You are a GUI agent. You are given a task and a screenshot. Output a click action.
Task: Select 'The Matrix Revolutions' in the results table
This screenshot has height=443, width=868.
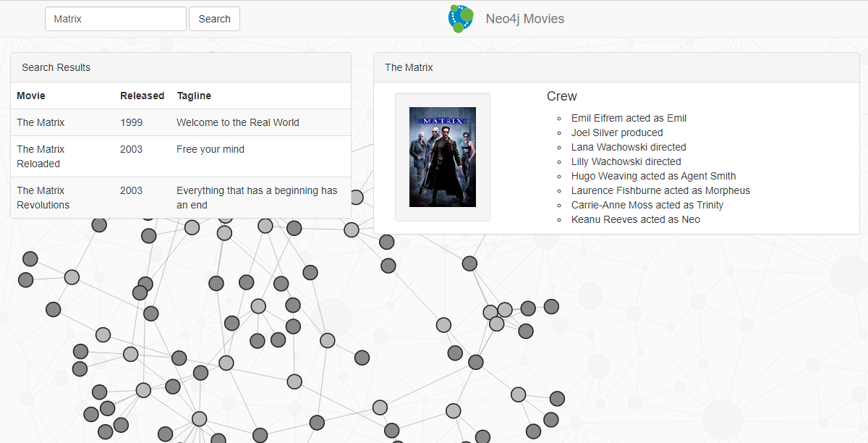click(41, 198)
